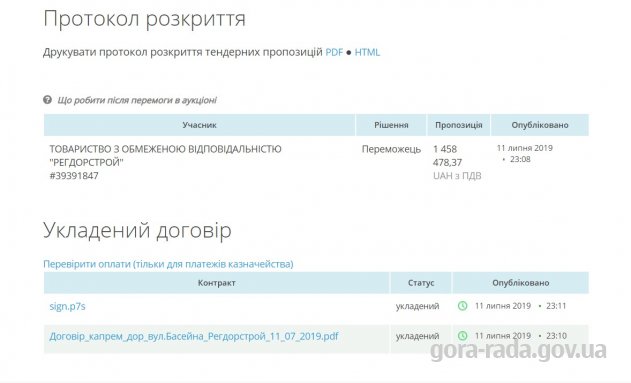Click the 'Учасник' column header
The height and width of the screenshot is (383, 631).
(x=200, y=125)
